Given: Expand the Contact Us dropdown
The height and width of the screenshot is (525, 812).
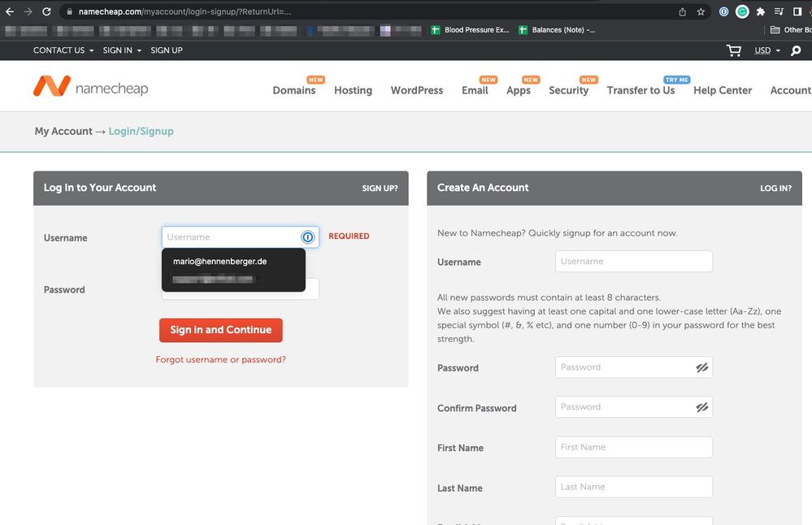Looking at the screenshot, I should [x=63, y=50].
